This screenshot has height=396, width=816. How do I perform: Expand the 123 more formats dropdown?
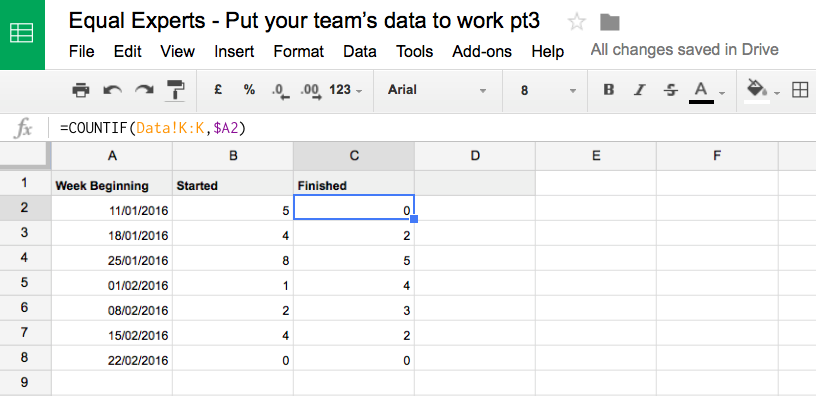pyautogui.click(x=346, y=90)
